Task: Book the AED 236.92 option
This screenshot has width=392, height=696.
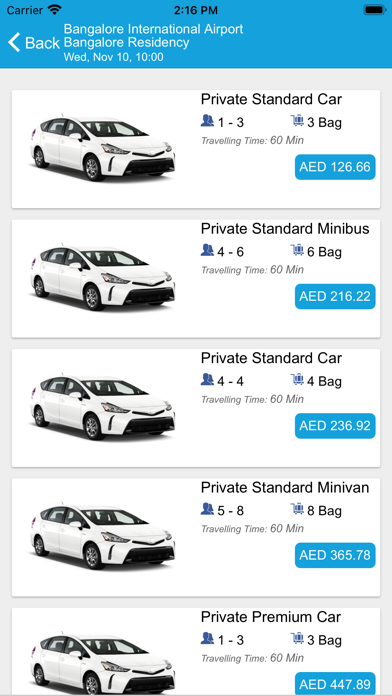Action: click(x=335, y=426)
